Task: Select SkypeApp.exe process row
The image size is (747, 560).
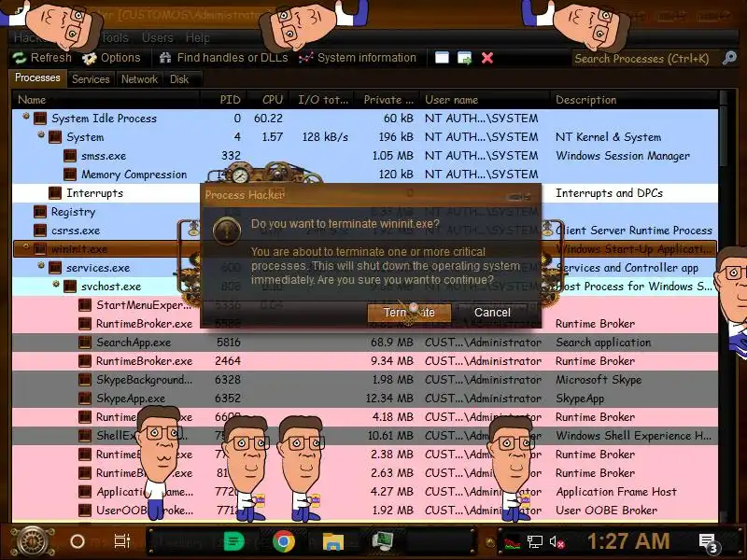Action: pos(365,399)
